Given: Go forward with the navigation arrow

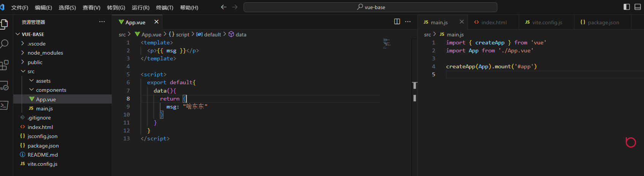Looking at the screenshot, I should (x=235, y=7).
